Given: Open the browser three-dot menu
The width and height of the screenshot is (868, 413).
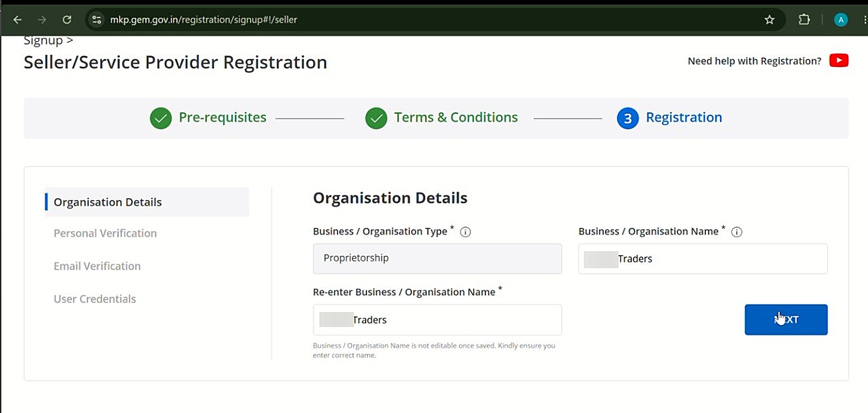Looking at the screenshot, I should 865,20.
